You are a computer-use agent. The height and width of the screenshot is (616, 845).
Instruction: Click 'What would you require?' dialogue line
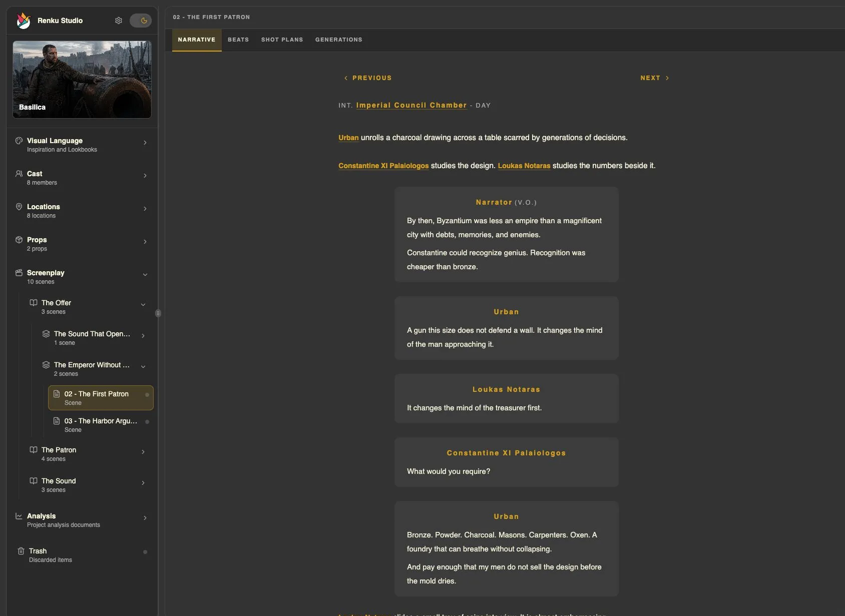[449, 471]
